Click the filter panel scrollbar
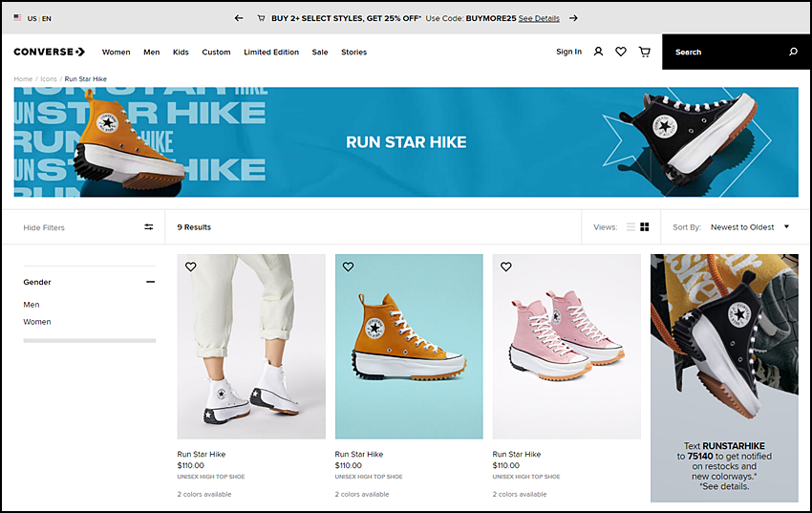Image resolution: width=812 pixels, height=513 pixels. click(89, 341)
